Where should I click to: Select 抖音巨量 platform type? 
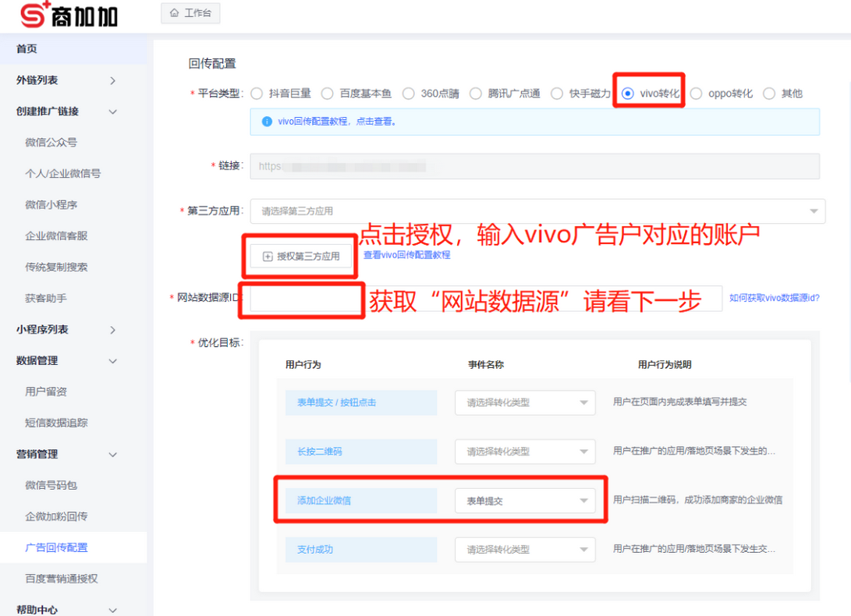click(257, 94)
